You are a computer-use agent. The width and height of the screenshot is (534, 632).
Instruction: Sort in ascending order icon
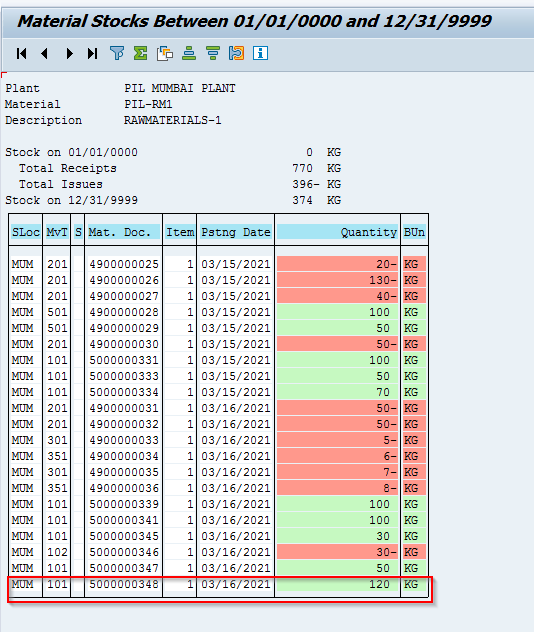point(189,53)
